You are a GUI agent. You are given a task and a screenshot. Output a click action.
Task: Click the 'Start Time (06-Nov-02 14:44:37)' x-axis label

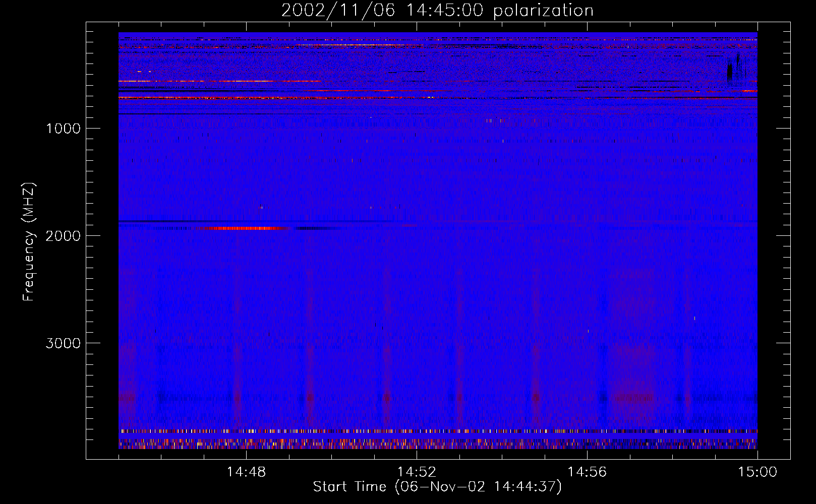click(437, 487)
